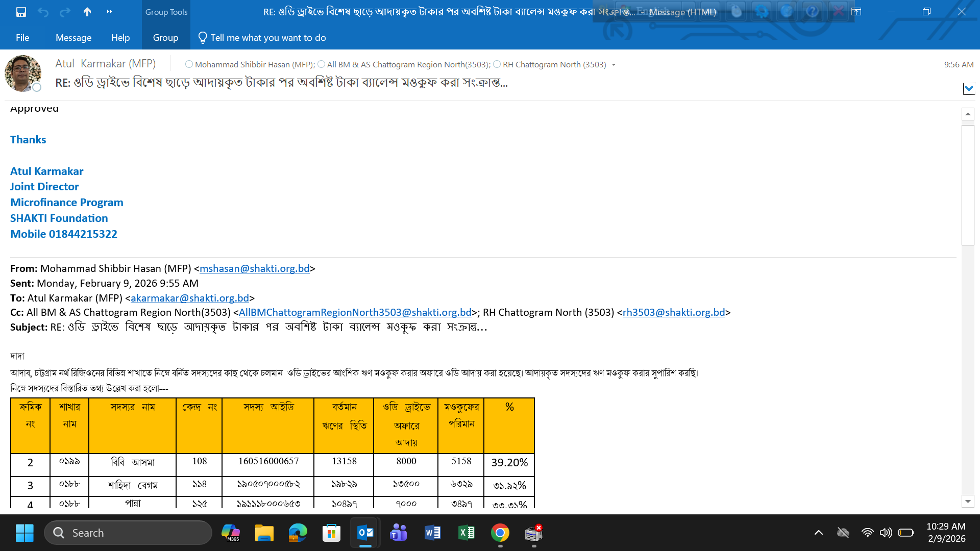Expand quick access toolbar overflow

[109, 12]
